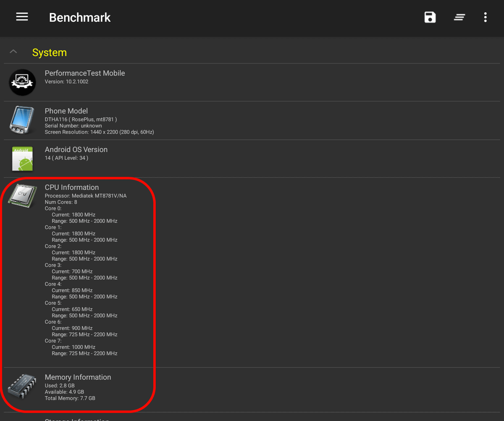The width and height of the screenshot is (504, 421).
Task: Tap the PerformanceTest Mobile gauge icon
Action: click(22, 82)
